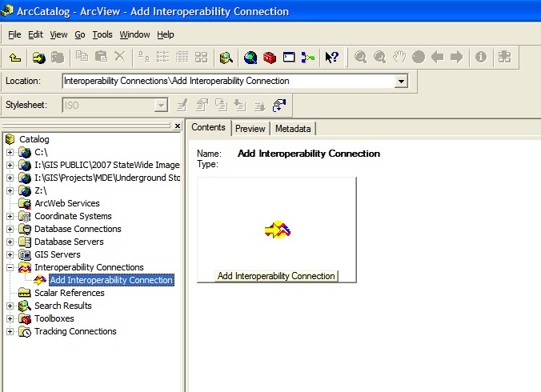
Task: Select Scalar References in the tree
Action: pyautogui.click(x=70, y=293)
